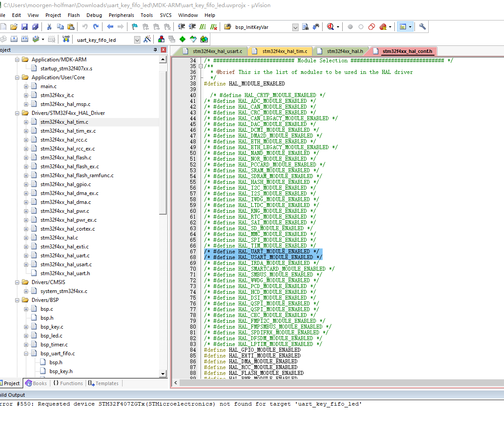Select Software Packs icon
Image resolution: width=504 pixels, height=435 pixels.
pyautogui.click(x=193, y=39)
